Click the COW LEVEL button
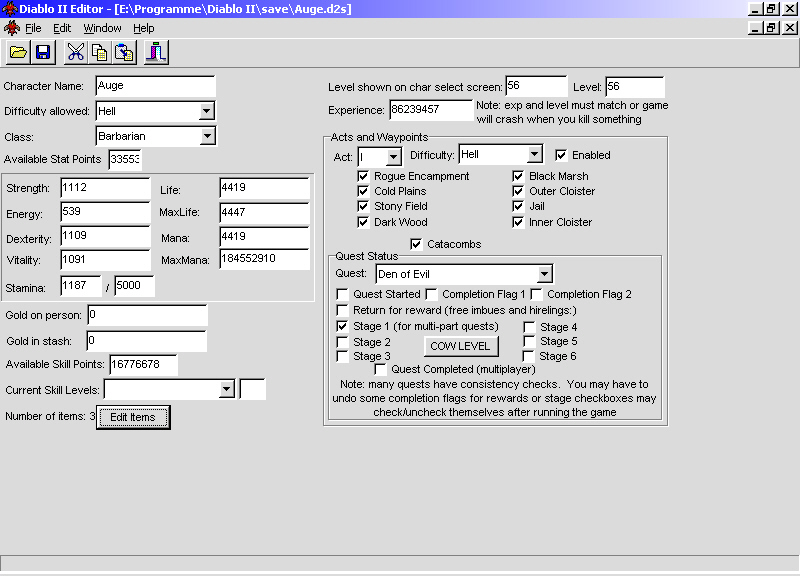The image size is (800, 576). tap(461, 346)
